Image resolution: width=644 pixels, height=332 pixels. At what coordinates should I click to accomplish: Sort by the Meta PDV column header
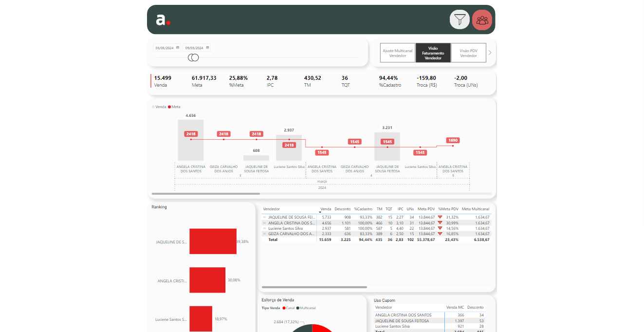click(426, 209)
